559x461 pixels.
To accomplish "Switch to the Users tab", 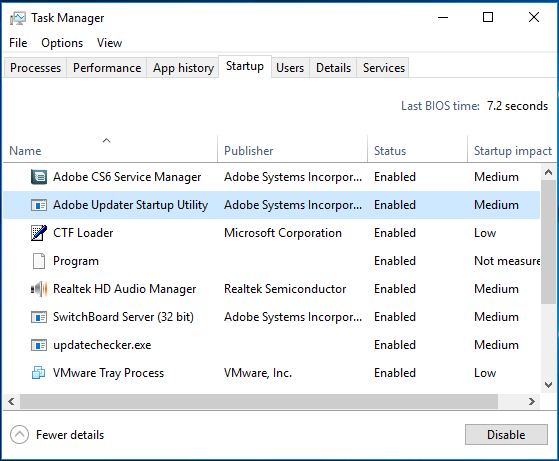I will coord(290,68).
